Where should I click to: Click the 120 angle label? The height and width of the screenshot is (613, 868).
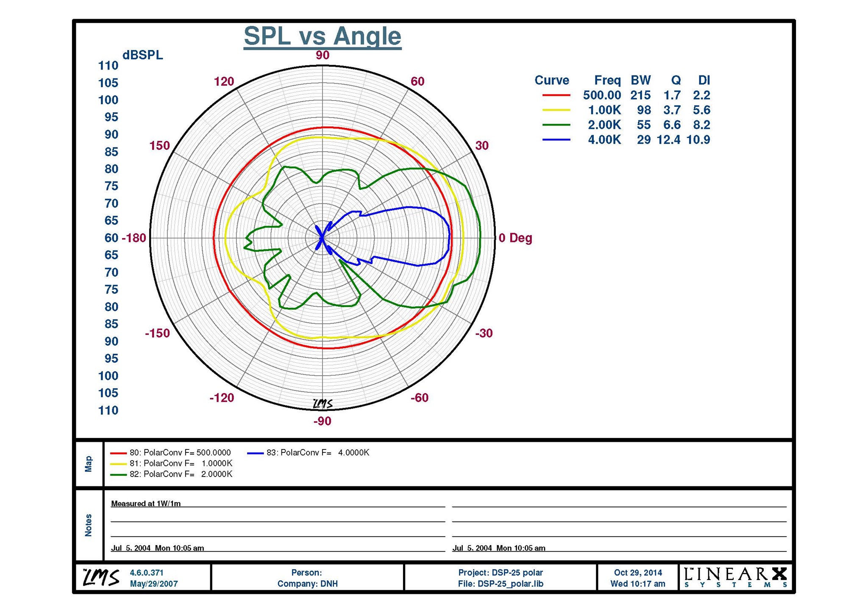224,81
